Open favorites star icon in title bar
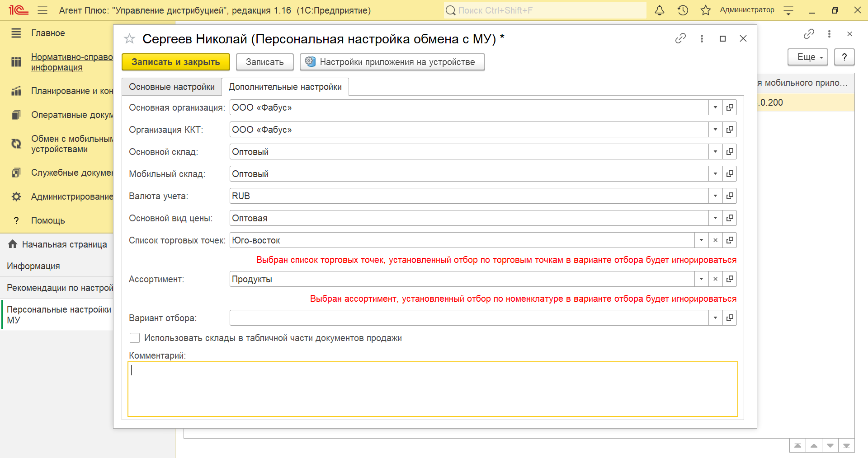The height and width of the screenshot is (458, 868). click(706, 10)
